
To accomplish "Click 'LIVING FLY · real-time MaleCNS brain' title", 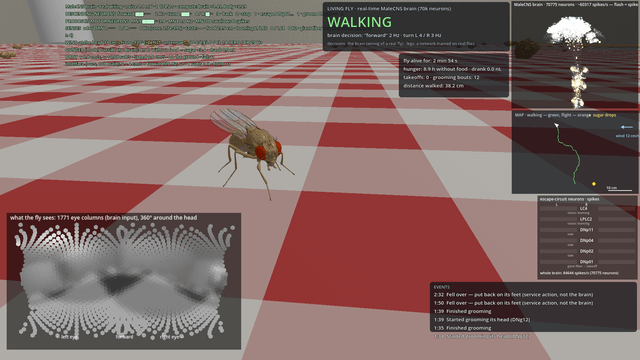I will tap(389, 9).
